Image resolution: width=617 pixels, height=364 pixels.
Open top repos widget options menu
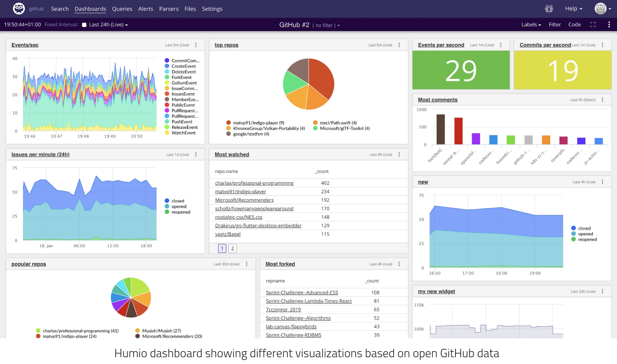(x=399, y=45)
